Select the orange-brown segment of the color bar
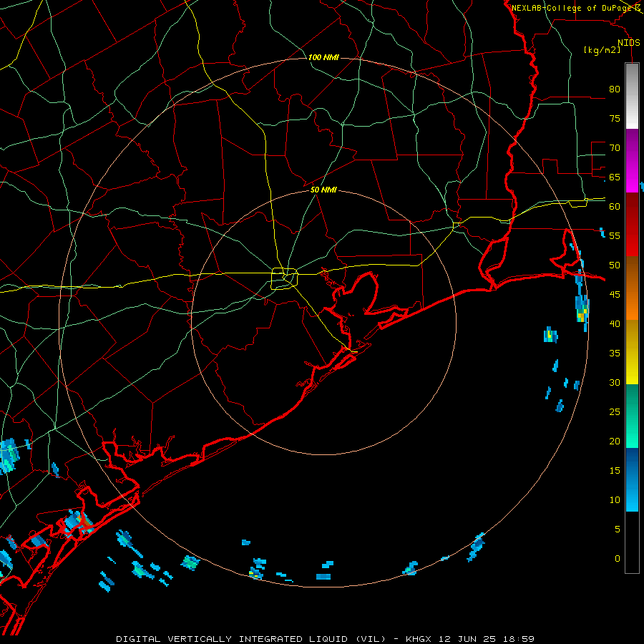Viewport: 644px width, 644px height. click(x=632, y=288)
